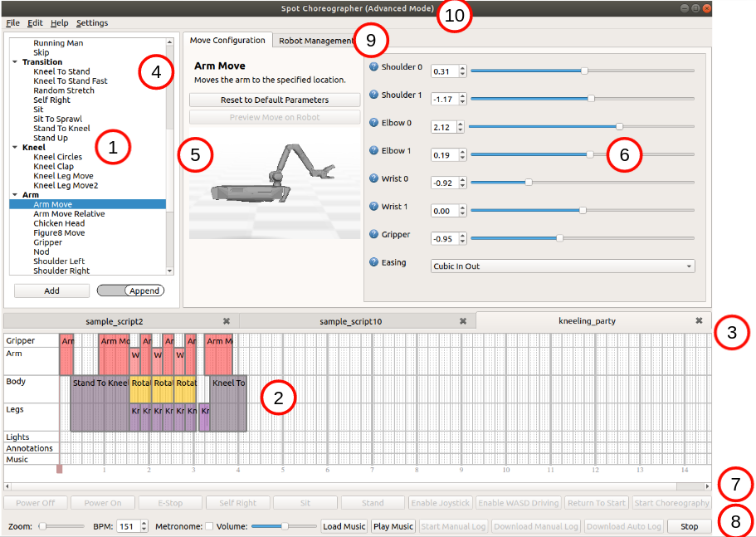This screenshot has height=537, width=756.
Task: Select Running Man move
Action: tap(58, 43)
